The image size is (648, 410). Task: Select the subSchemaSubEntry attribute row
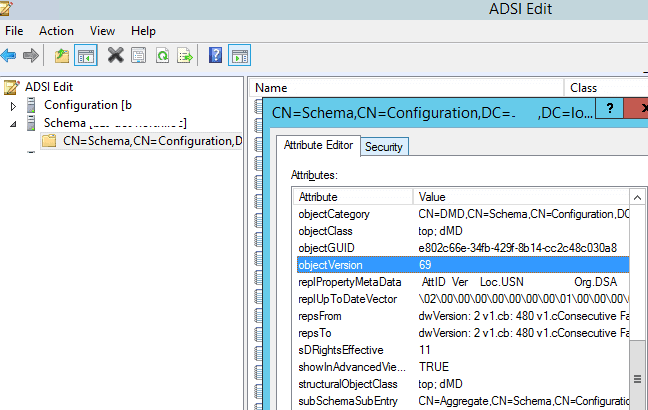(463, 401)
